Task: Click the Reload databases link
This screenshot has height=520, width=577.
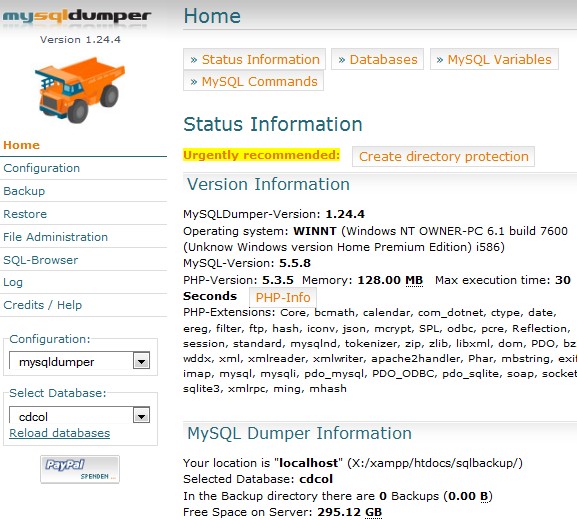Action: click(60, 433)
